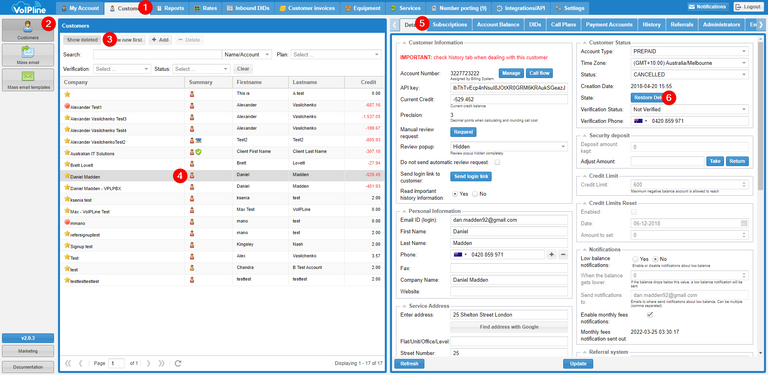Viewport: 768px width, 375px height.
Task: Open Mass email templates sidebar icon
Action: pos(28,80)
